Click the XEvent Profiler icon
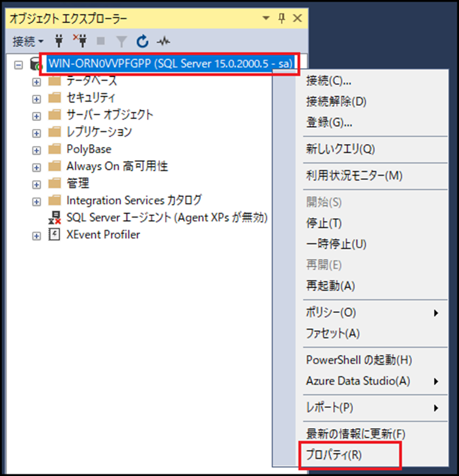The width and height of the screenshot is (459, 476). coord(54,235)
